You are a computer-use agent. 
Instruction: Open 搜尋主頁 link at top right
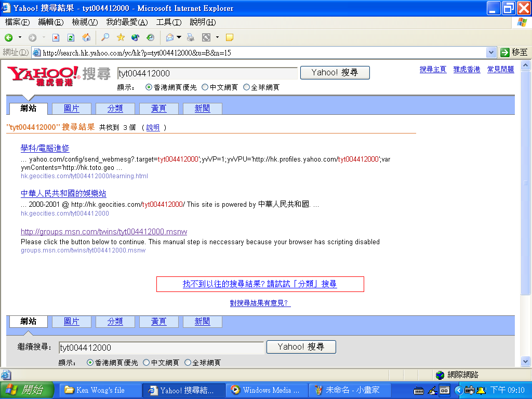pyautogui.click(x=433, y=69)
